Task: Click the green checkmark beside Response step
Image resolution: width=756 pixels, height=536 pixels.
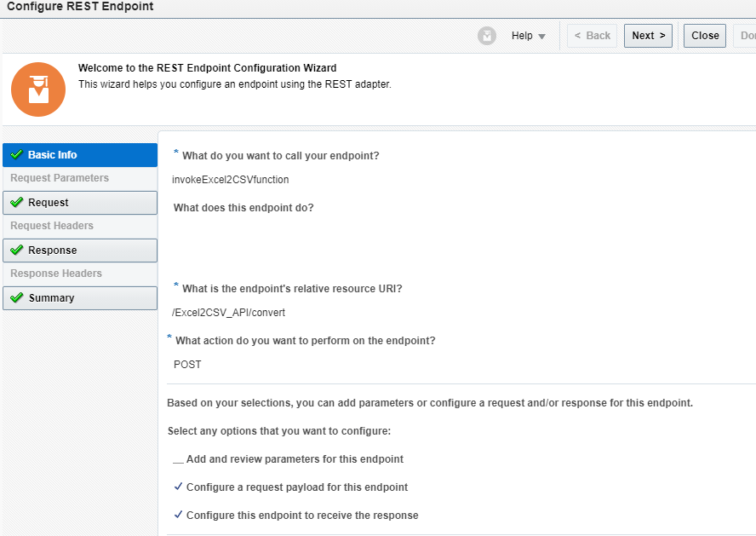Action: (x=16, y=251)
